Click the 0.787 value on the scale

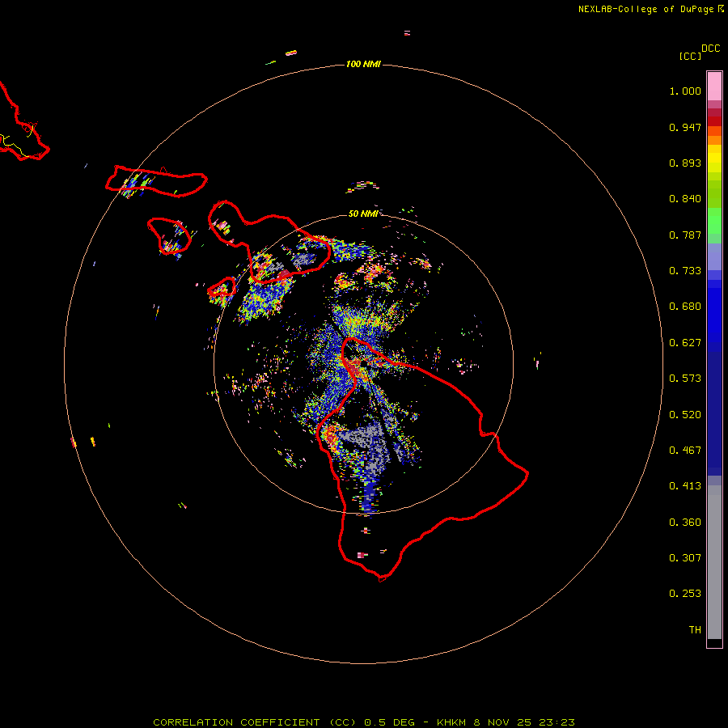[685, 235]
